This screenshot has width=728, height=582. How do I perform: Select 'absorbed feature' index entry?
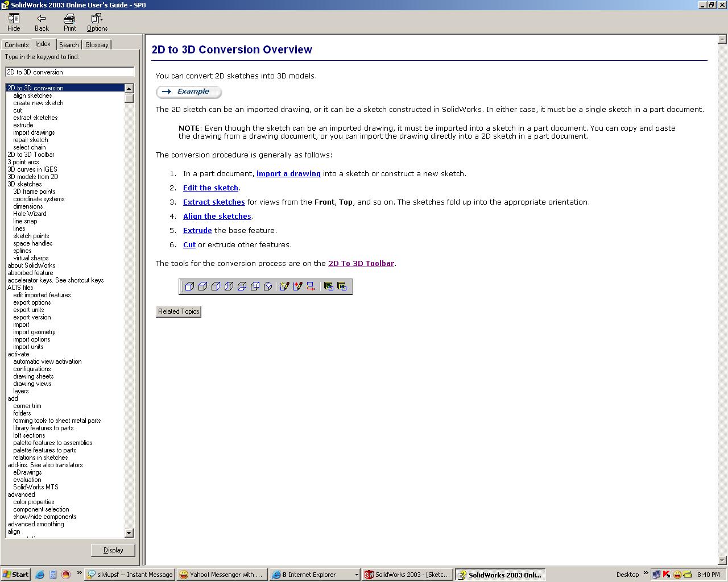30,273
